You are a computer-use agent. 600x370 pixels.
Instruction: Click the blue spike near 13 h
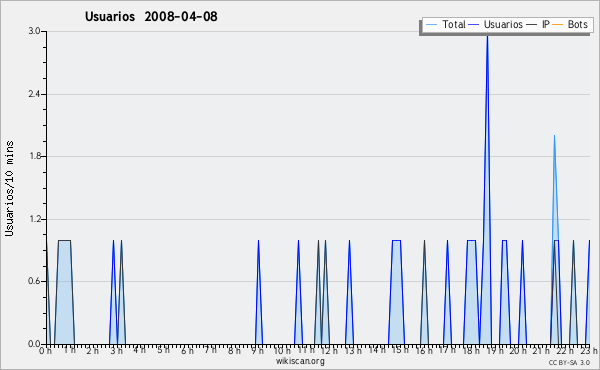pyautogui.click(x=349, y=291)
